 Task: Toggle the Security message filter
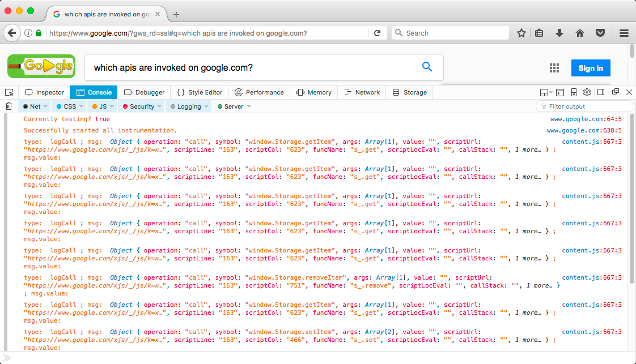(138, 106)
